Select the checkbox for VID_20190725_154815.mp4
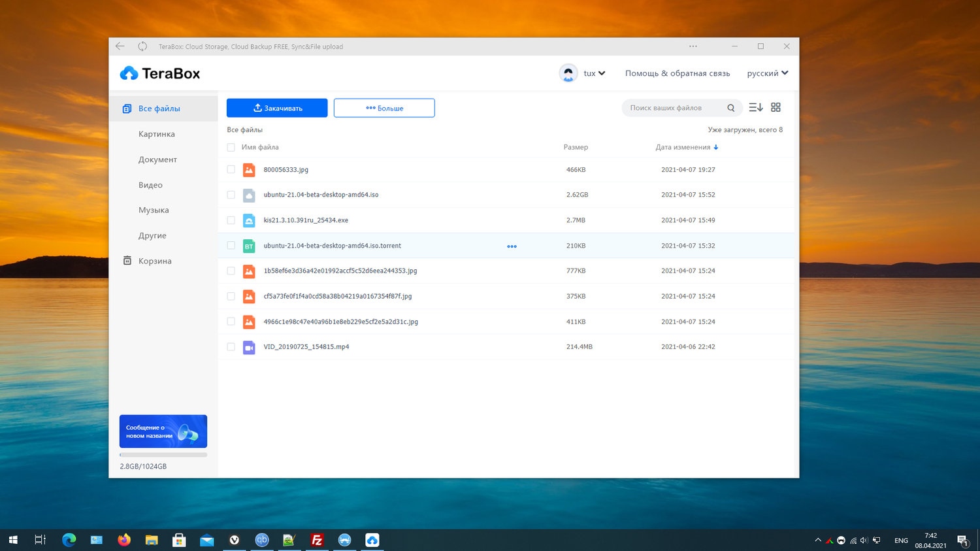The width and height of the screenshot is (980, 551). [231, 347]
